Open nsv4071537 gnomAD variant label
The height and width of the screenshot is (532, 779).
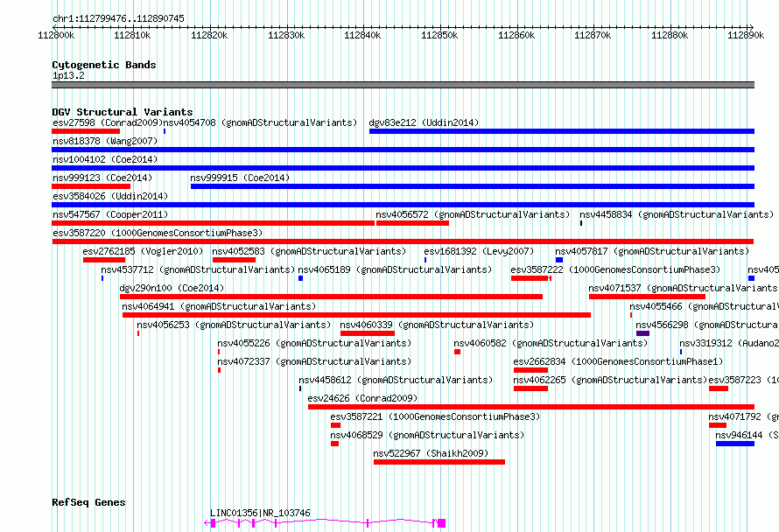(683, 288)
